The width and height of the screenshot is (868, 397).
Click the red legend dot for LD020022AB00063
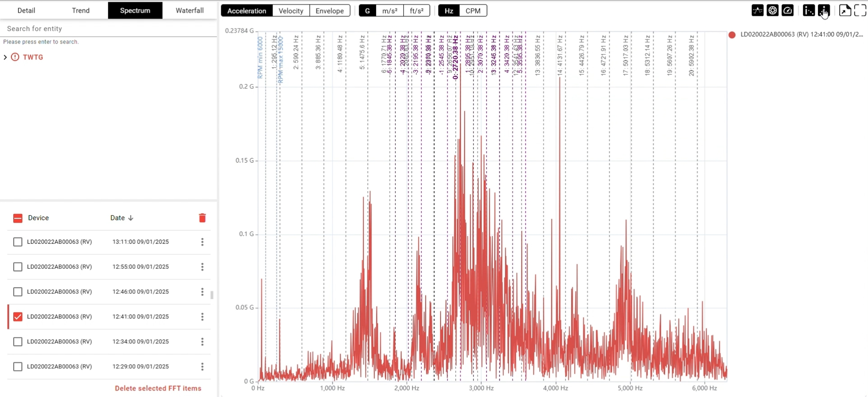point(732,35)
